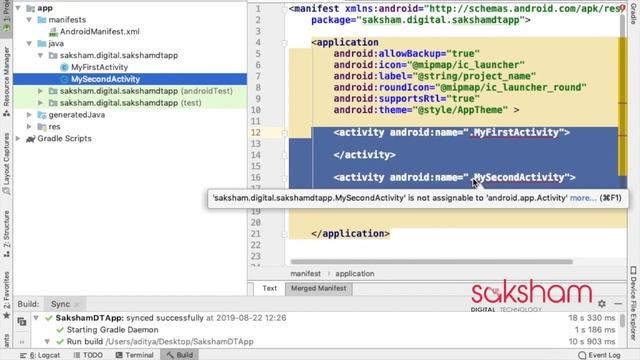Expand the androidTest package
The width and height of the screenshot is (640, 360).
pos(41,91)
